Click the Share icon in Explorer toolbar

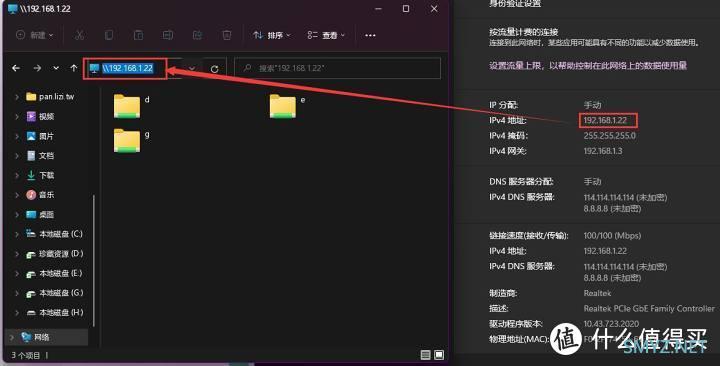click(x=197, y=35)
